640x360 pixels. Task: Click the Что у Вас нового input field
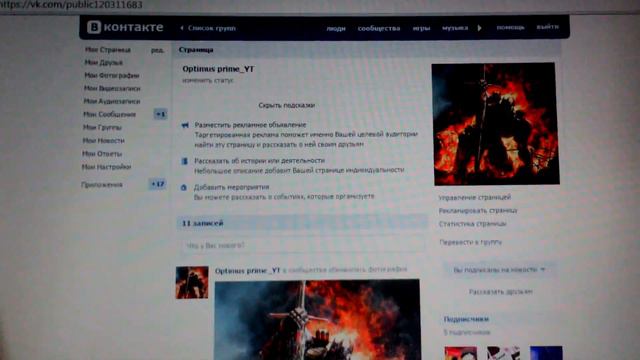coord(302,246)
